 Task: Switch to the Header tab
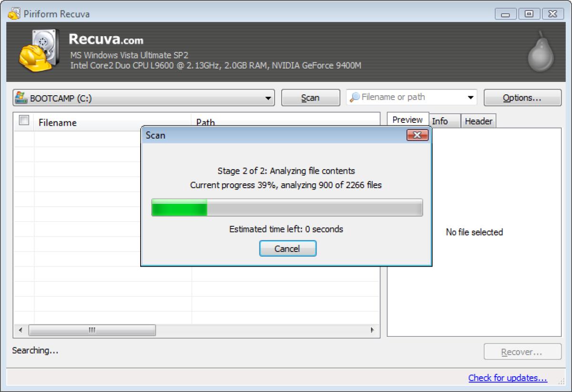[479, 121]
